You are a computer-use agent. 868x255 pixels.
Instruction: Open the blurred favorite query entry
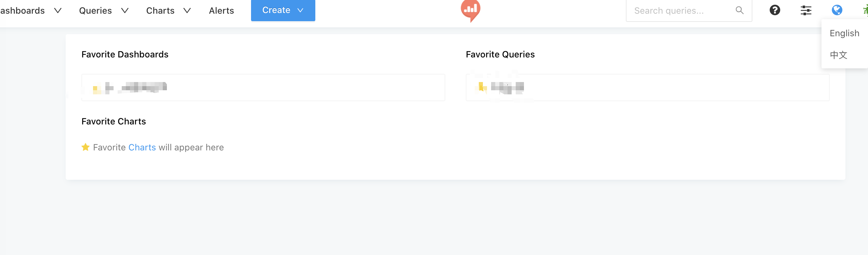coord(647,88)
